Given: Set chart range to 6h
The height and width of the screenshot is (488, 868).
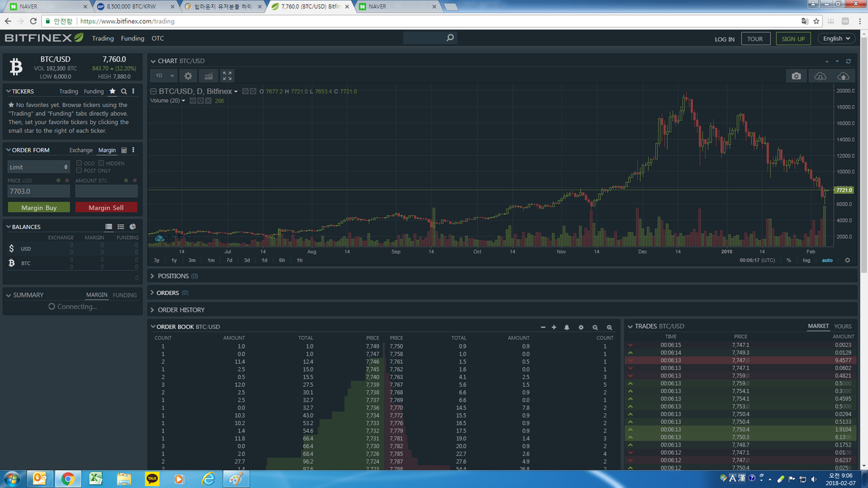Looking at the screenshot, I should pos(282,260).
